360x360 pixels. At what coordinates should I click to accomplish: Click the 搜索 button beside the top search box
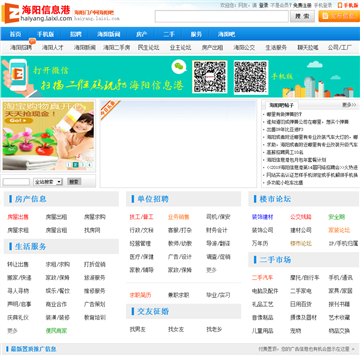click(302, 16)
